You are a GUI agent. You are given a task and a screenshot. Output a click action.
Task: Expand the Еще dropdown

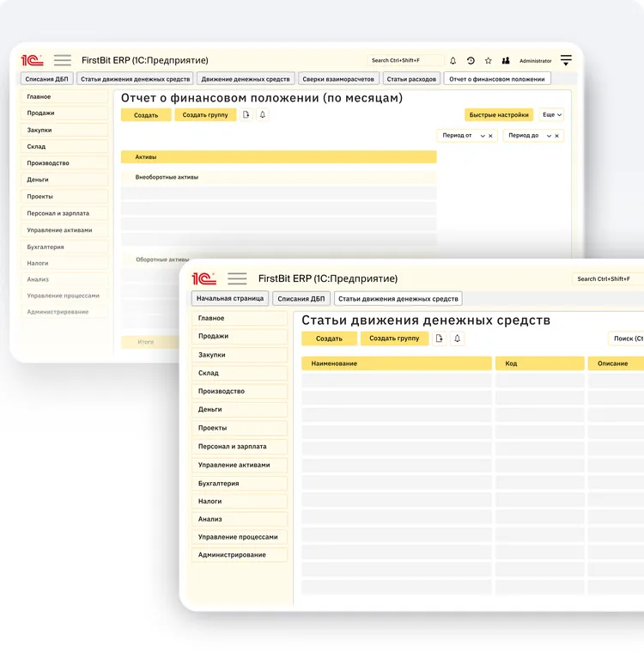[552, 114]
